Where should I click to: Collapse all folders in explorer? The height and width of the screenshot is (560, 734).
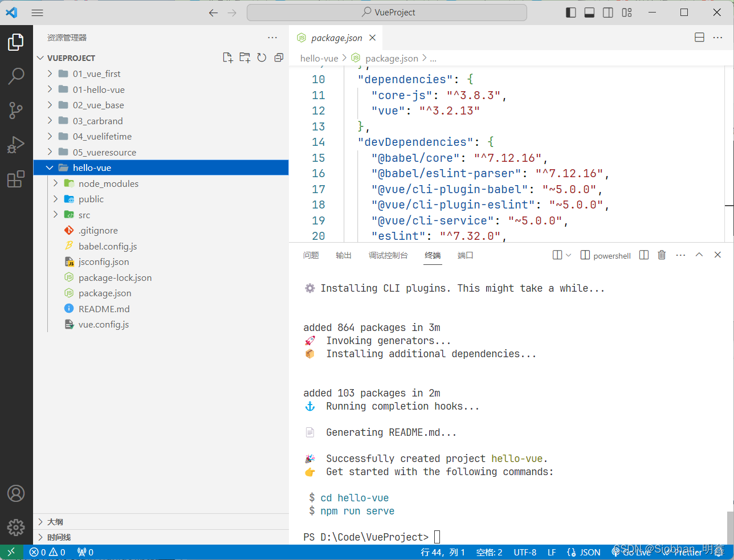279,58
